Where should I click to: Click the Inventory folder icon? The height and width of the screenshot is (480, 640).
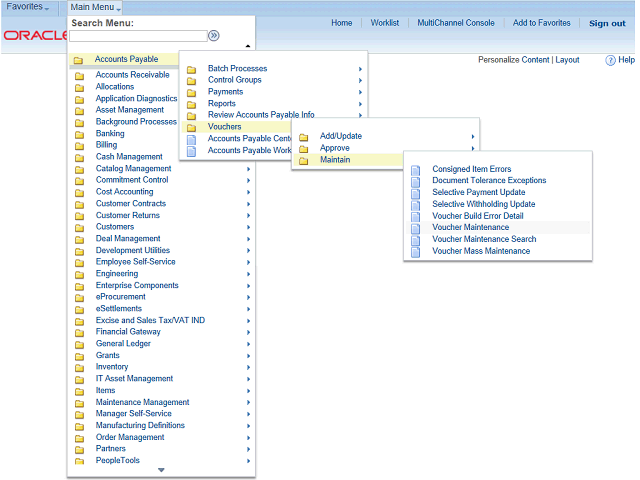80,368
